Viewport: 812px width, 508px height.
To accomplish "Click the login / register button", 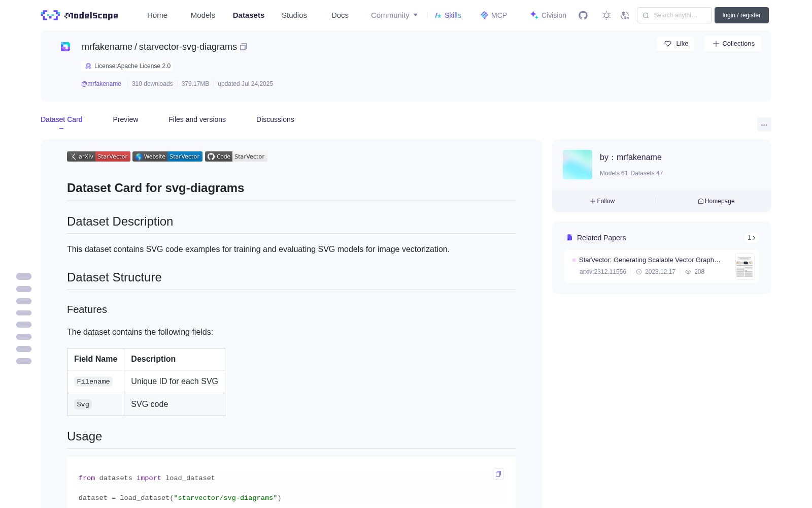I will click(741, 15).
